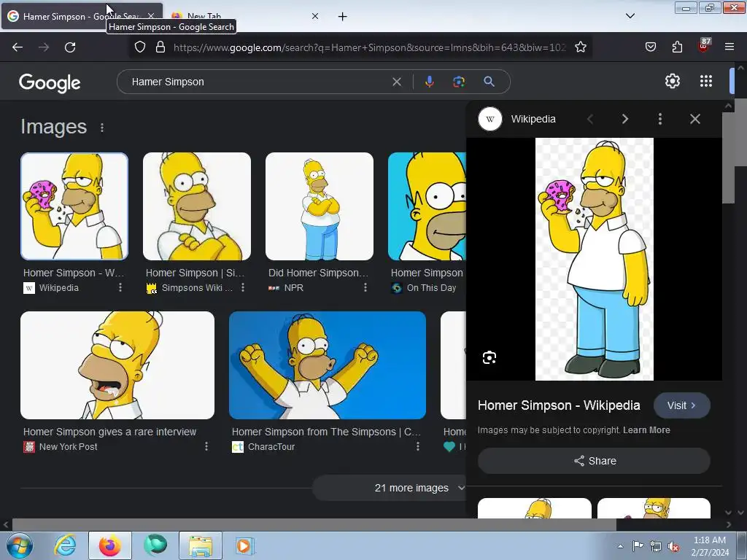The height and width of the screenshot is (560, 747).
Task: Open preview panel more options menu
Action: (x=659, y=119)
